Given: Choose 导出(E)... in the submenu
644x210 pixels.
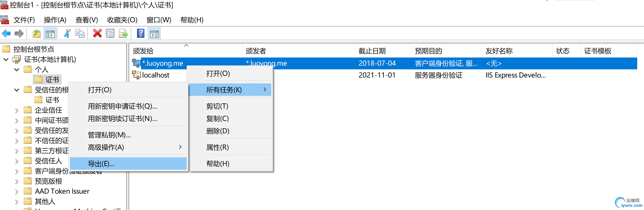Looking at the screenshot, I should tap(128, 163).
